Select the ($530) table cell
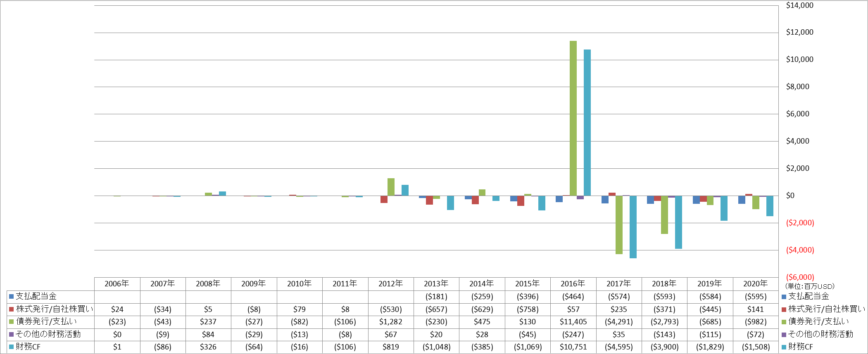 pos(391,309)
